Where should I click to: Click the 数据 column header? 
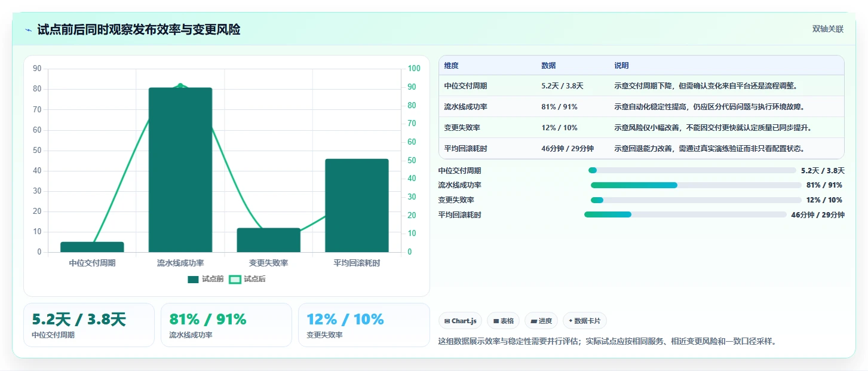[x=548, y=66]
